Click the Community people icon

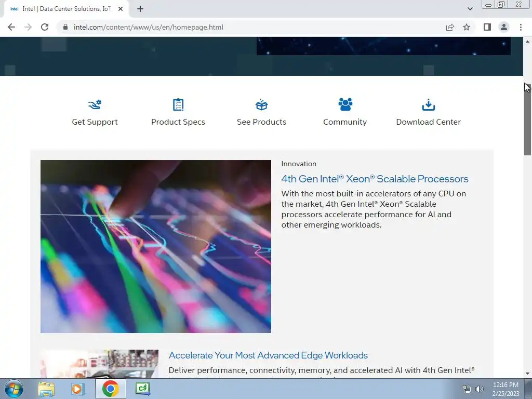point(345,104)
